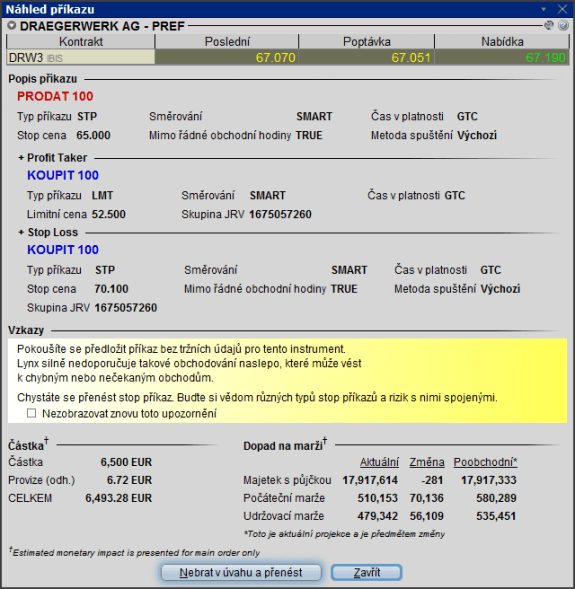
Task: Check Nezobrazovat znovu toto upozornění
Action: [x=32, y=414]
